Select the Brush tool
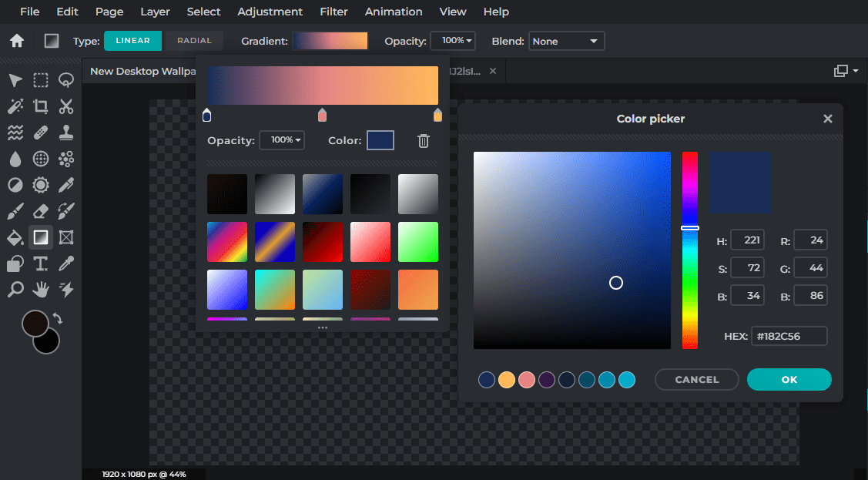This screenshot has width=868, height=480. click(15, 211)
